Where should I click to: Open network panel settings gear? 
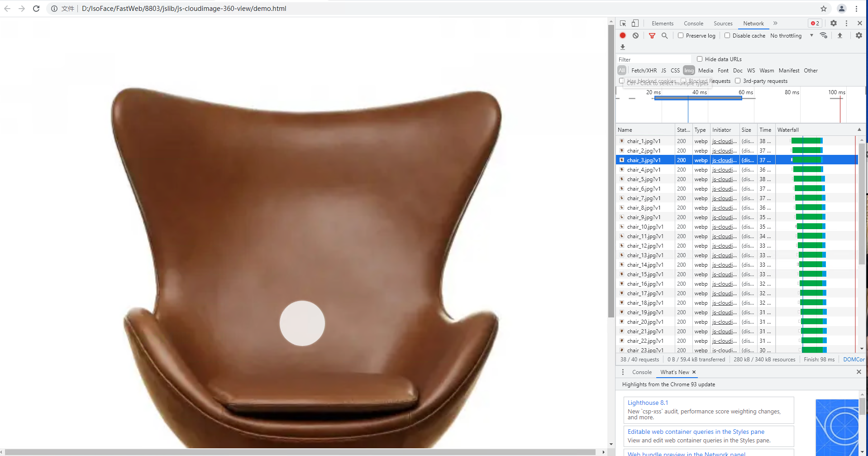tap(859, 35)
